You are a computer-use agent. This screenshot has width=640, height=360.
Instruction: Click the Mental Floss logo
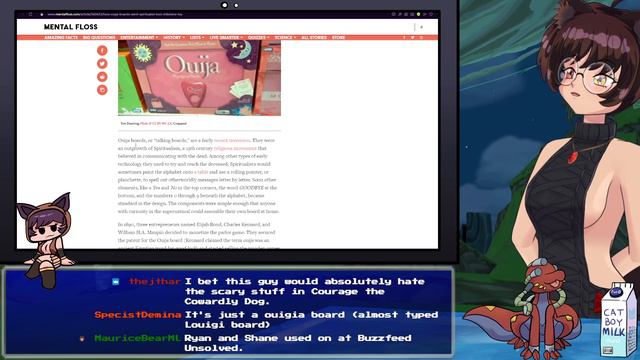point(71,27)
